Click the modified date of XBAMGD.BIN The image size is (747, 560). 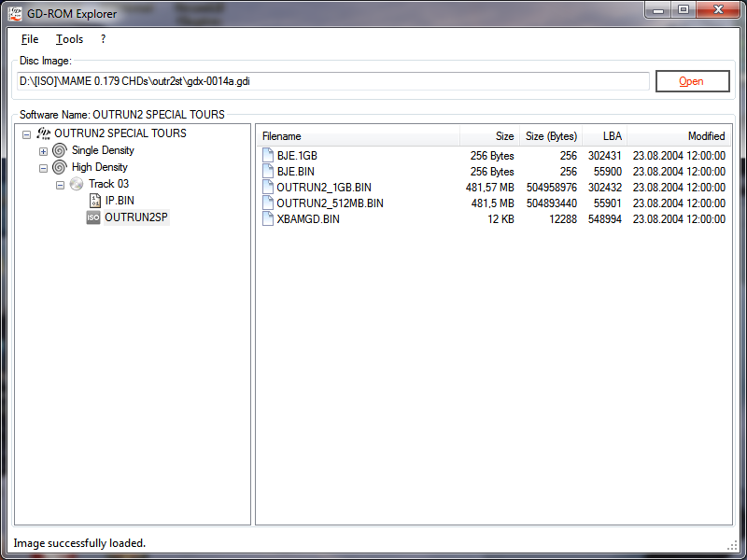[680, 219]
